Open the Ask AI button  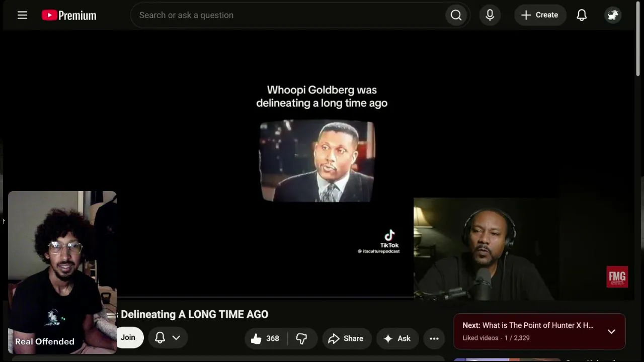[x=397, y=338]
